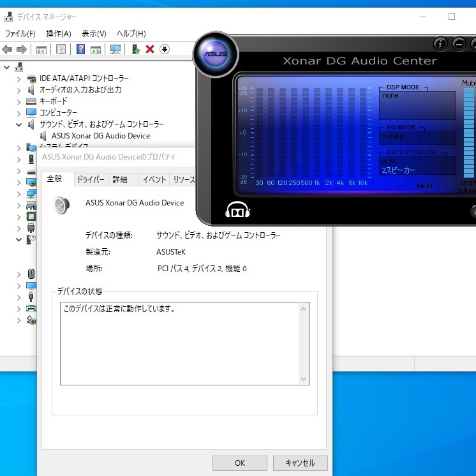Click the Back arrow in Device Manager toolbar
The width and height of the screenshot is (476, 476).
[7, 49]
